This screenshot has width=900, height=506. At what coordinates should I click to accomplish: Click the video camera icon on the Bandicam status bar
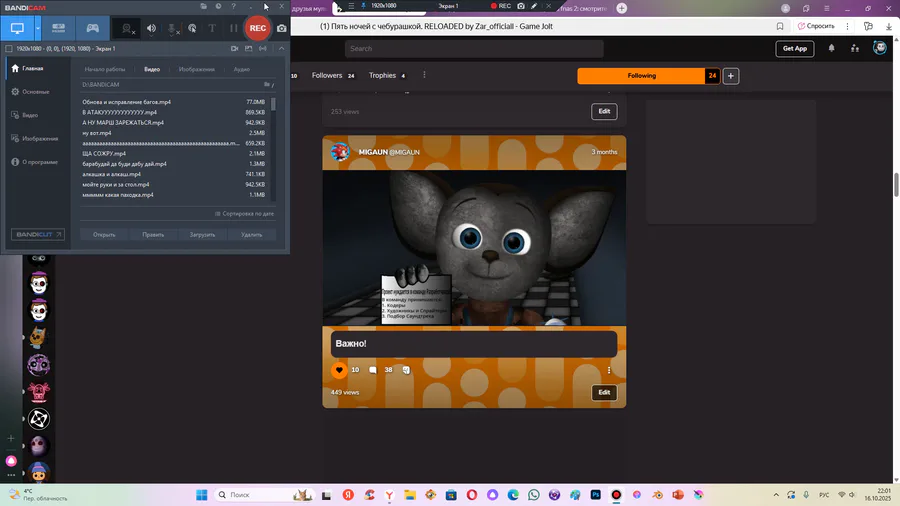pos(234,49)
